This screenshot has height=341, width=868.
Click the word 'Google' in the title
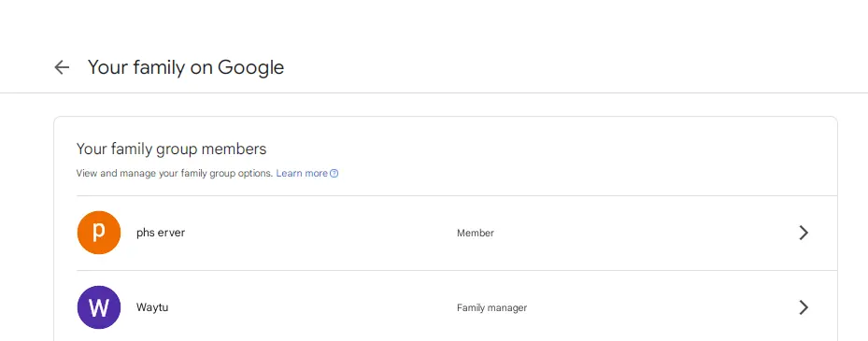click(250, 67)
